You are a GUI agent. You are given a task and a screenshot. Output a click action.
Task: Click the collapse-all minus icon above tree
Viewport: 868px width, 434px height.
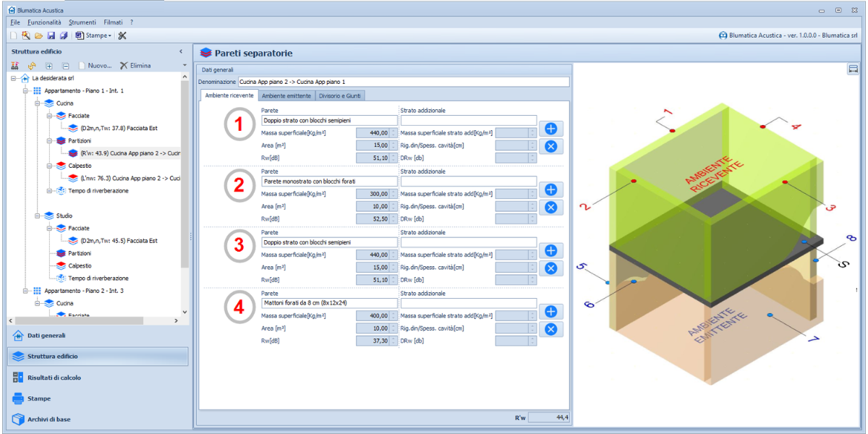click(x=66, y=66)
